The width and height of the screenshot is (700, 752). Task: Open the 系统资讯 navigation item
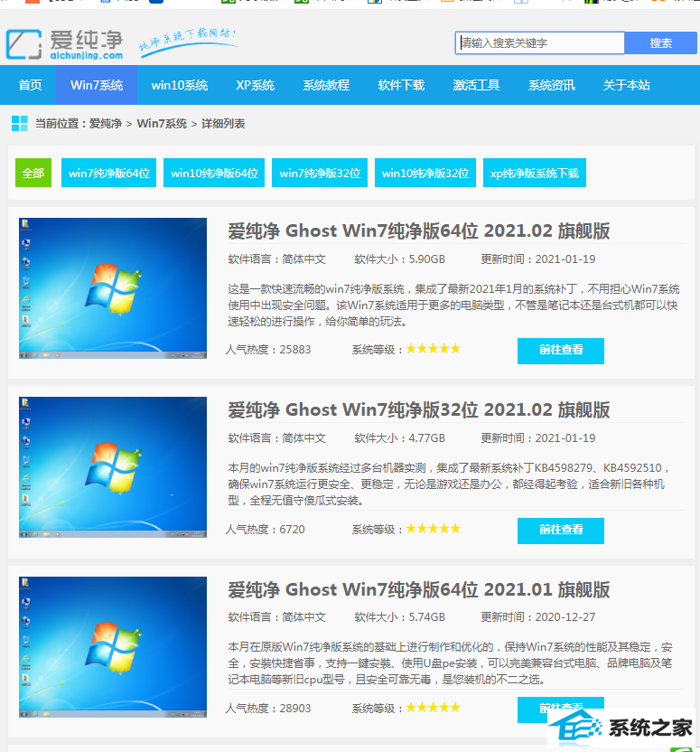click(x=552, y=85)
